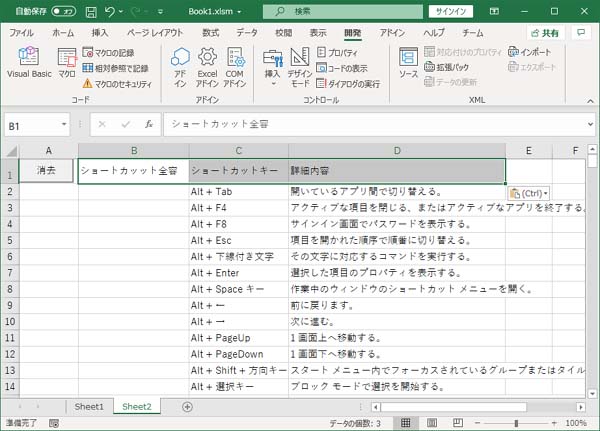Open the Comments pane icon
The image size is (600, 431).
click(x=581, y=33)
